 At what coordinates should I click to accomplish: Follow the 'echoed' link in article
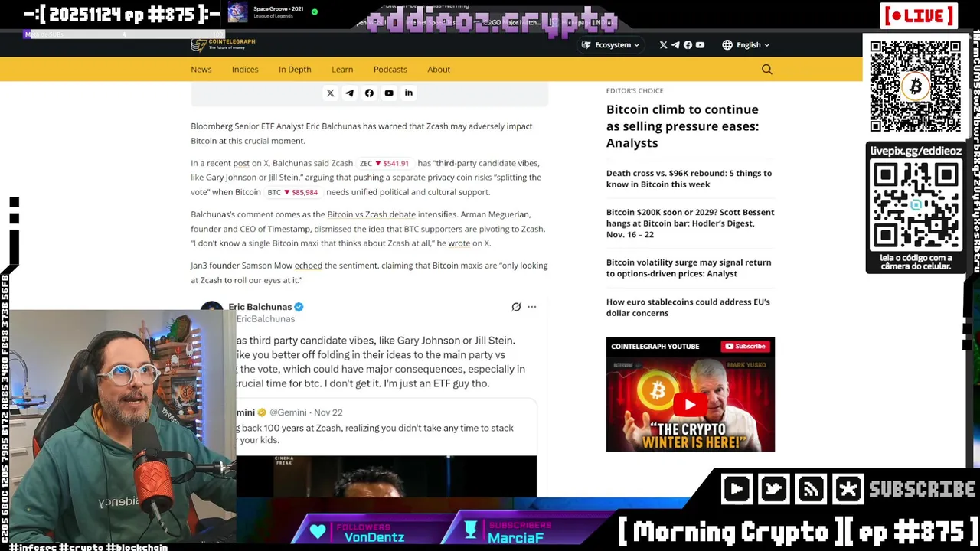point(309,266)
